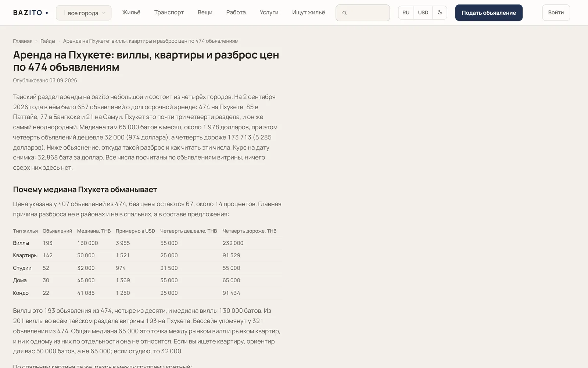
Task: Open the Транспорт menu
Action: point(169,13)
